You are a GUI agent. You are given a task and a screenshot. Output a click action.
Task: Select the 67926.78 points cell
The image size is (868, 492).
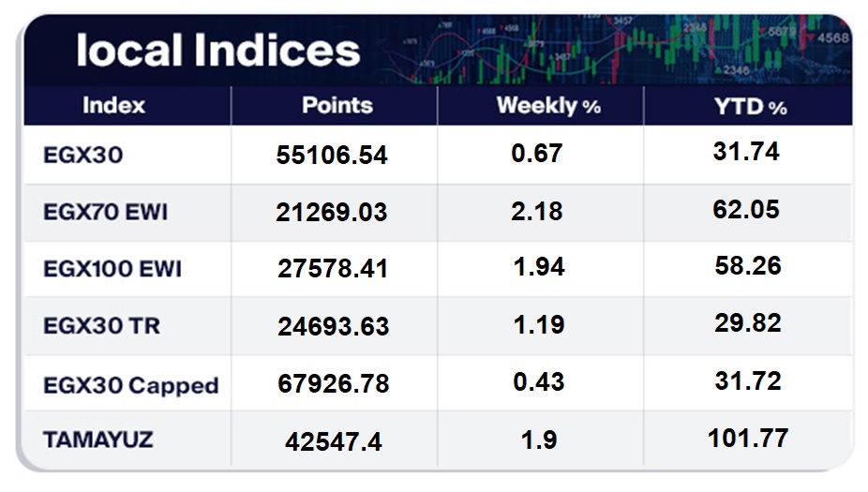coord(334,383)
